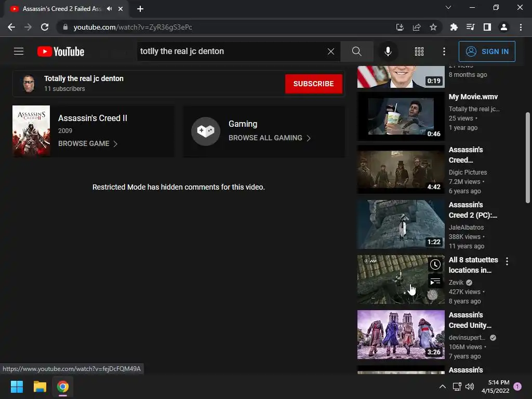
Task: Share this page icon
Action: 417,27
